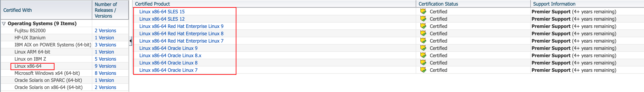Select Oracle Solaris on SPARC (64-bit) row
The height and width of the screenshot is (92, 644).
48,80
